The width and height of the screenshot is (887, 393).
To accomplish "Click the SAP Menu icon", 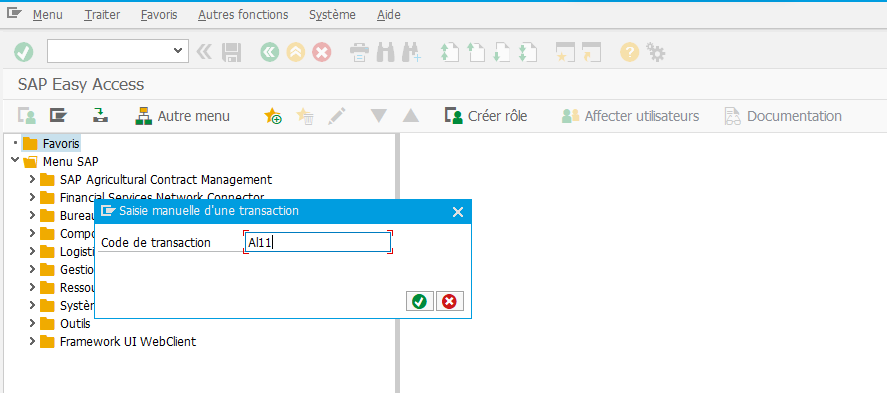I will (58, 116).
